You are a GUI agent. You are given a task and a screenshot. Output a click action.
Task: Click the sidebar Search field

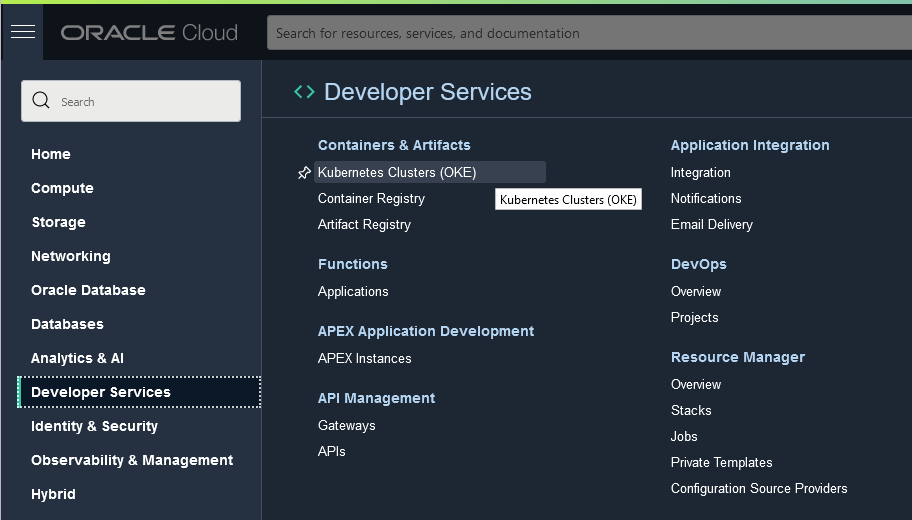pos(131,101)
